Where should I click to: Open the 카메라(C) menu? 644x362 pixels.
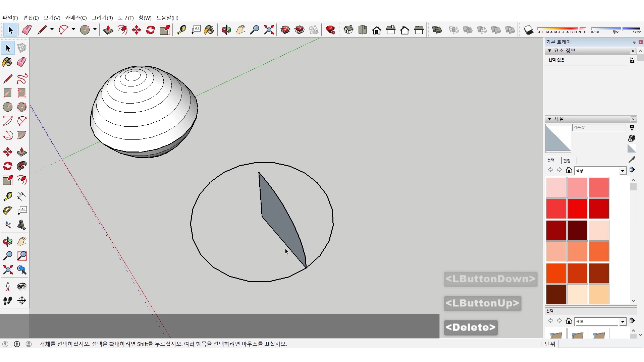[x=76, y=18]
